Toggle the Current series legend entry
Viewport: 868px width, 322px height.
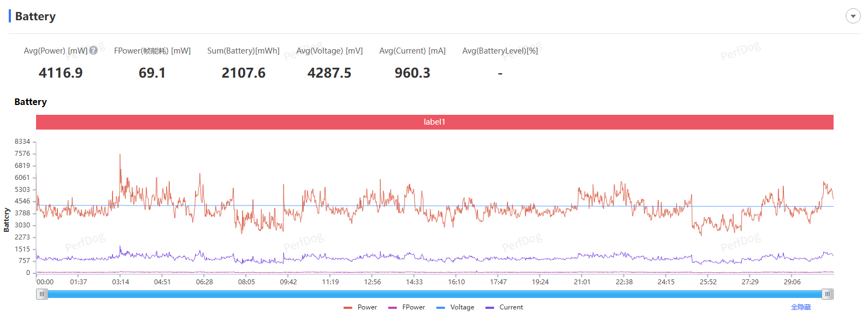pyautogui.click(x=504, y=307)
